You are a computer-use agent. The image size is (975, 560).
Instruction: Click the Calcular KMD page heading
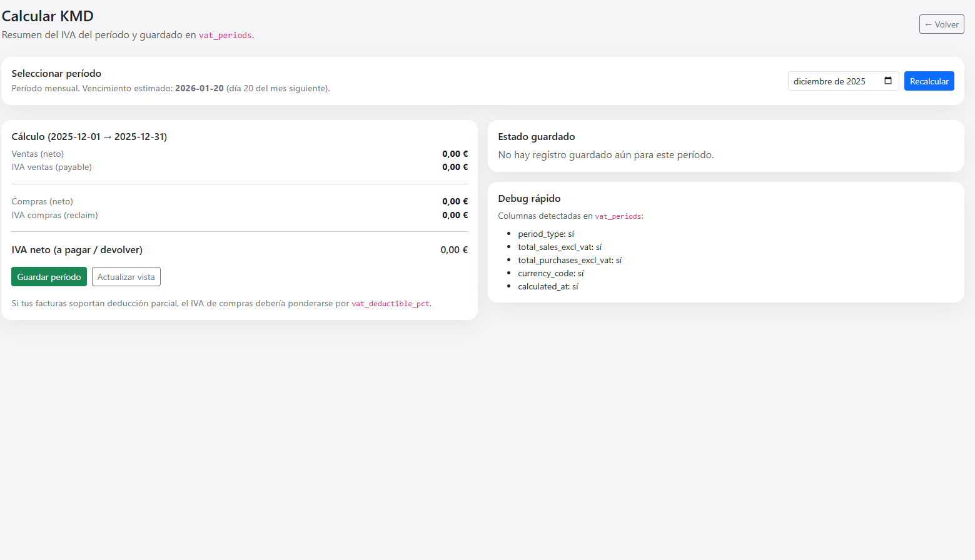(x=48, y=16)
